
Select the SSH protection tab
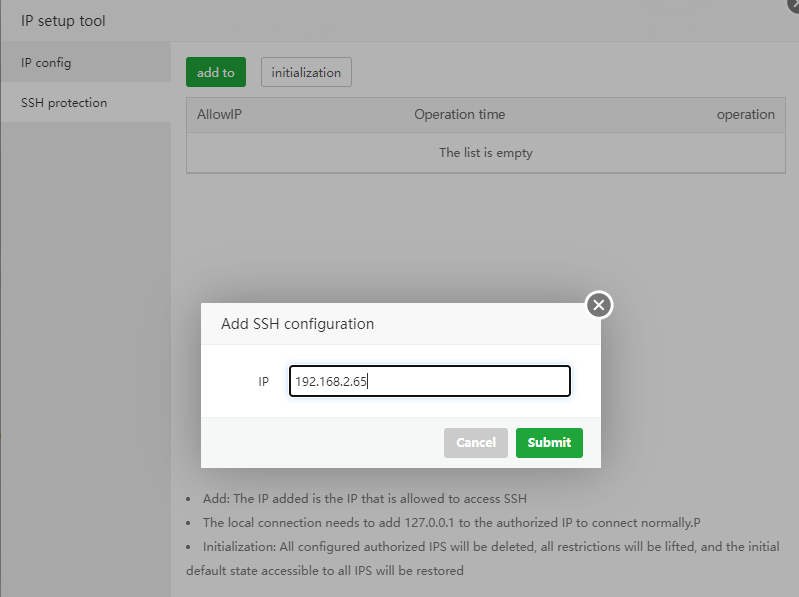pyautogui.click(x=64, y=103)
